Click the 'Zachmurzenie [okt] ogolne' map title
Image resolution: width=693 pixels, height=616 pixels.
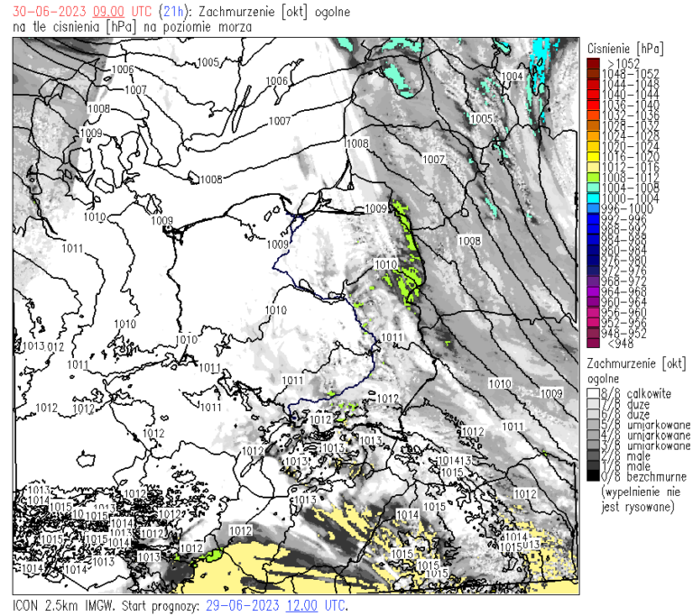coord(278,12)
